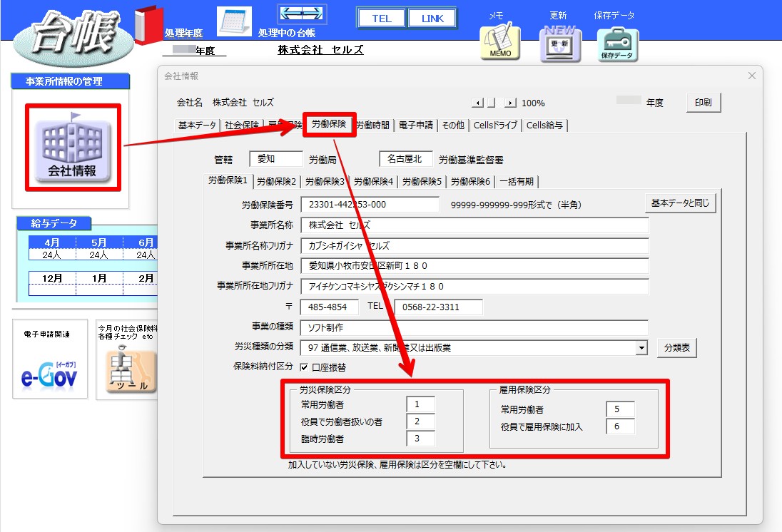Click the 管轄 労働局 field
Screen dimensions: 782x532
276,159
